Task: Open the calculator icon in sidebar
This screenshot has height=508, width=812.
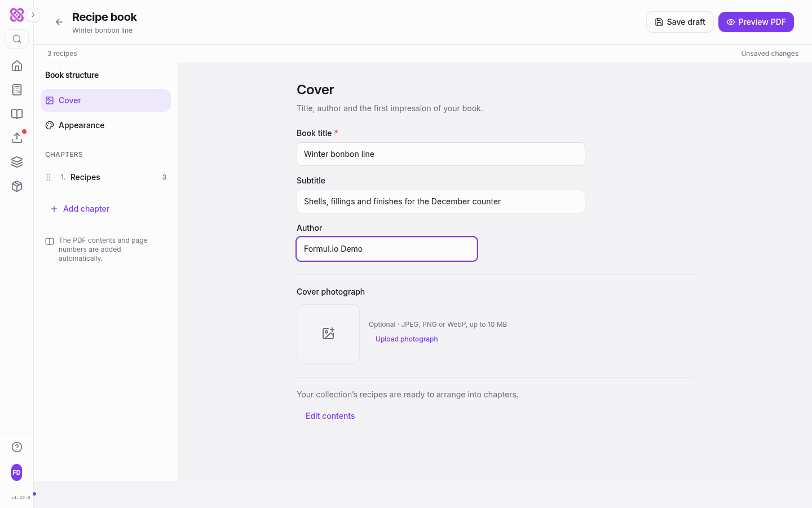Action: tap(17, 90)
